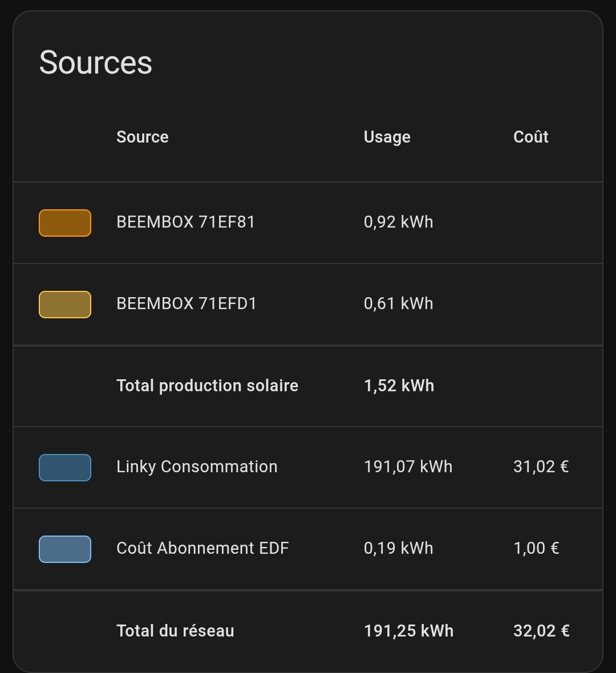This screenshot has width=616, height=673.
Task: Click the light blue Coût Abonnement EDF swatch
Action: pos(64,549)
